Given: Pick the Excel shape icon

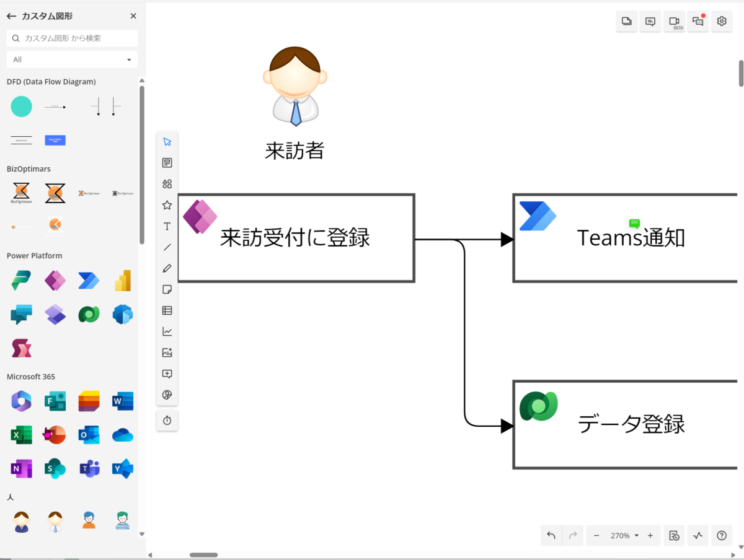Looking at the screenshot, I should 22,435.
